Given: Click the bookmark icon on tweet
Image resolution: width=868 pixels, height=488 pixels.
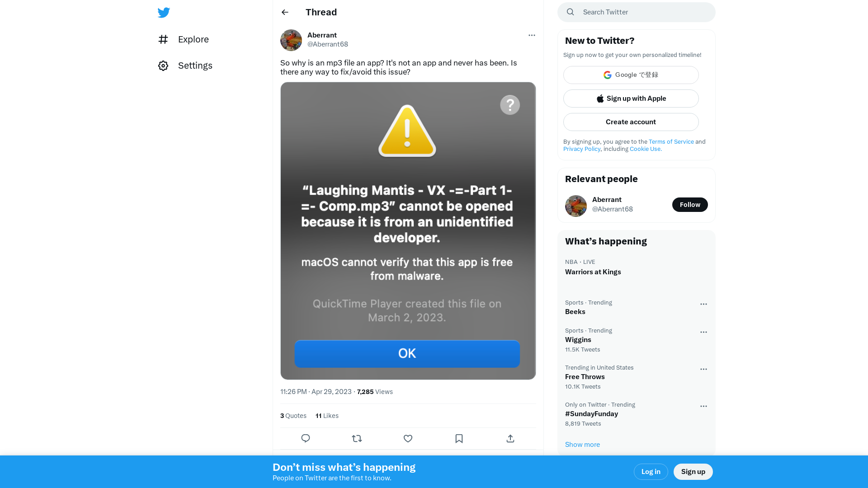Looking at the screenshot, I should 459,439.
